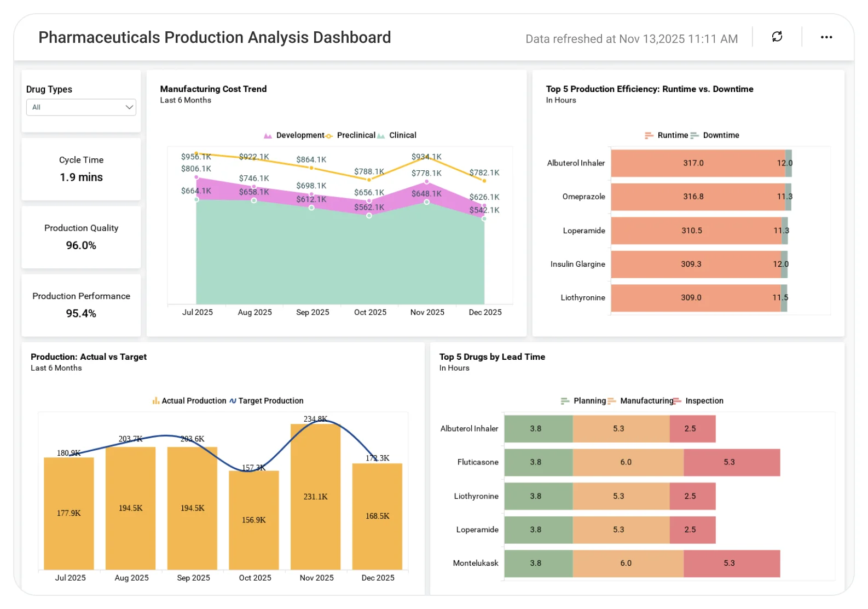Click the Loperamide 310.5 runtime bar
868x609 pixels.
pyautogui.click(x=696, y=231)
